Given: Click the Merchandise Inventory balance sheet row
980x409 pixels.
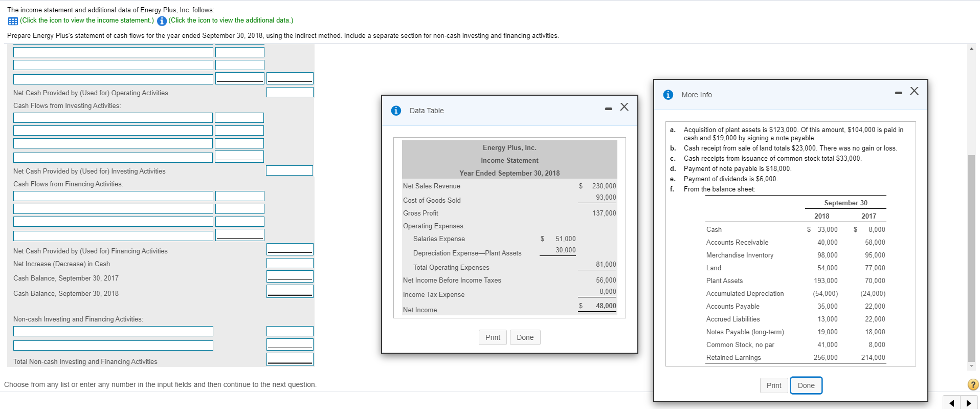Looking at the screenshot, I should coord(795,255).
